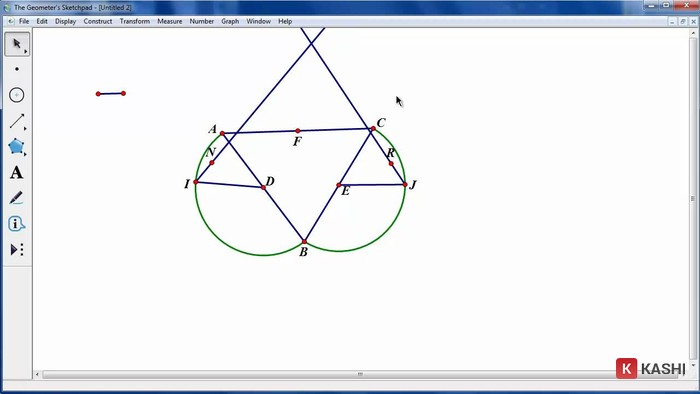Screen dimensions: 700x394
Task: Click point A on the sketch
Action: click(x=222, y=133)
